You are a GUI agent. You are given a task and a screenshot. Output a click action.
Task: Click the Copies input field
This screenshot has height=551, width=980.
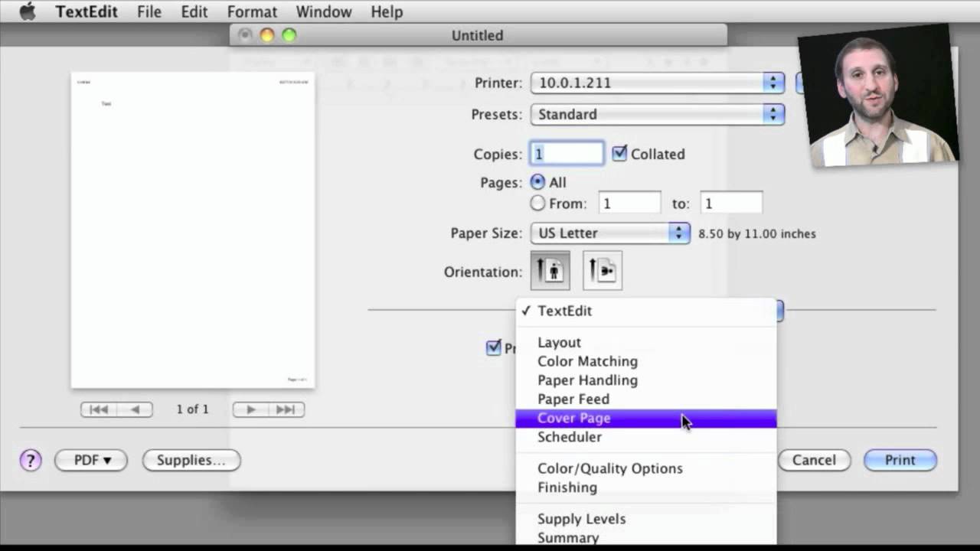[x=567, y=153]
